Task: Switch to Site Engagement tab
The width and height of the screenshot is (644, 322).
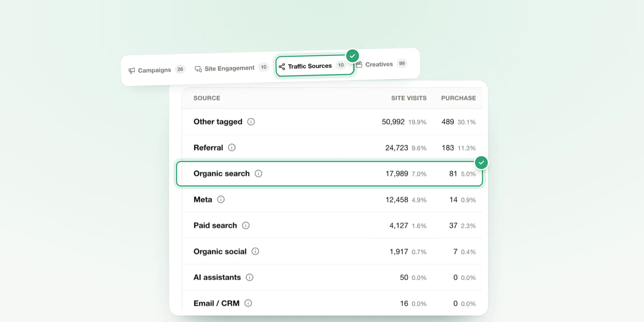Action: point(231,68)
